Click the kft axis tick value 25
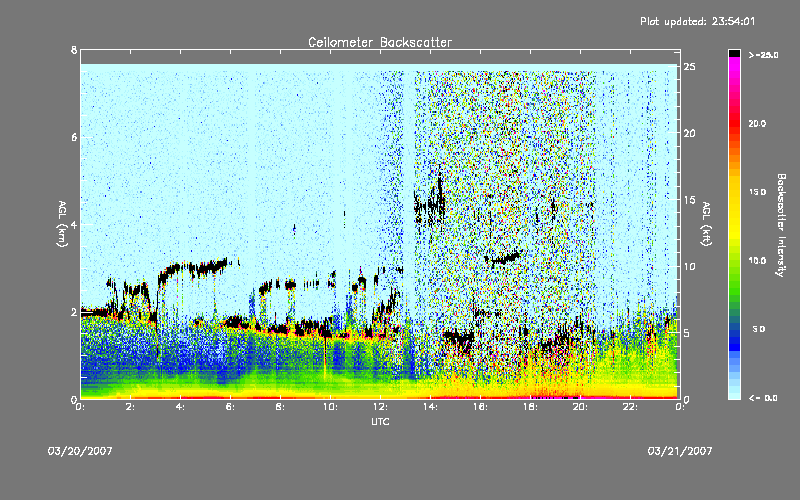Image resolution: width=800 pixels, height=500 pixels. [689, 67]
